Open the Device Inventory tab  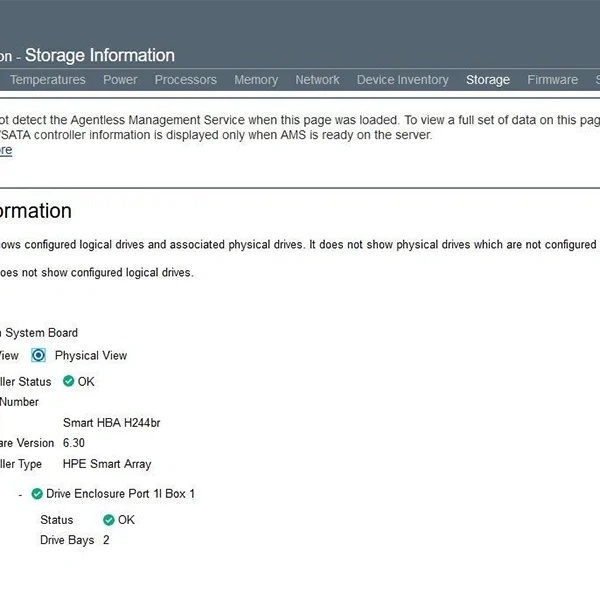point(402,80)
